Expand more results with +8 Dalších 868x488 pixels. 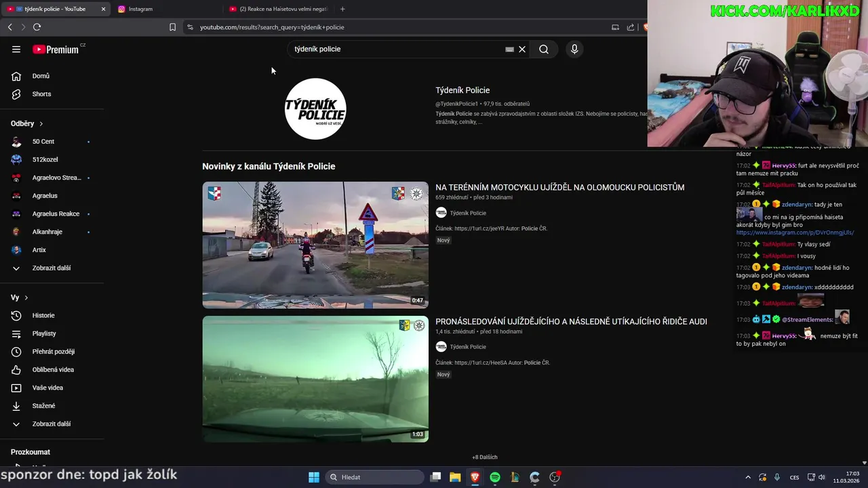click(x=485, y=457)
